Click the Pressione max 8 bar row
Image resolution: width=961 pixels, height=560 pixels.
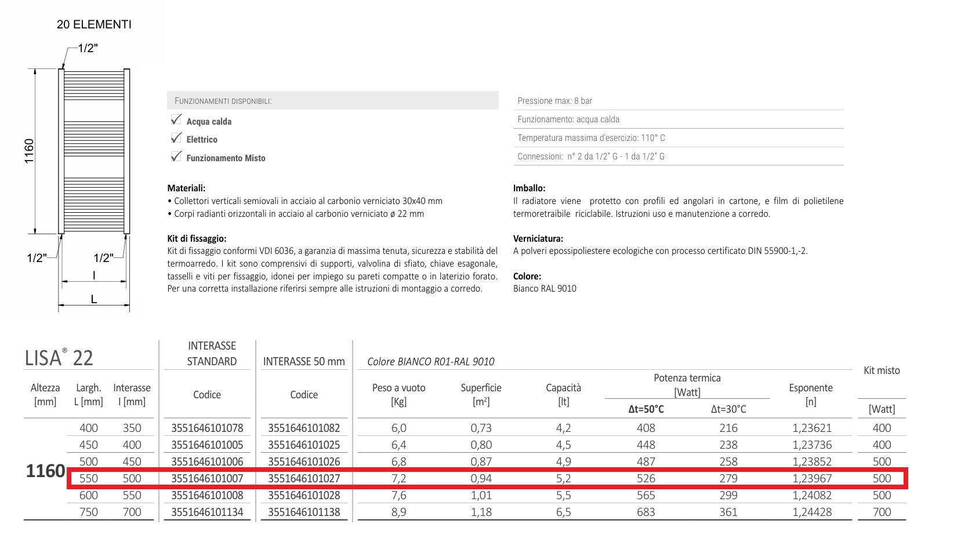677,101
